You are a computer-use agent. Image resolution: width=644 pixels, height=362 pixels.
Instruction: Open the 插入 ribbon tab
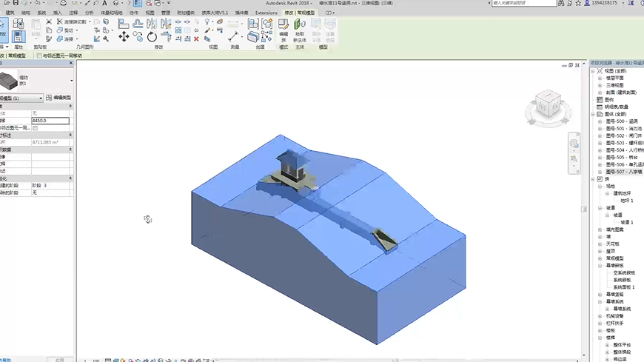pos(57,13)
